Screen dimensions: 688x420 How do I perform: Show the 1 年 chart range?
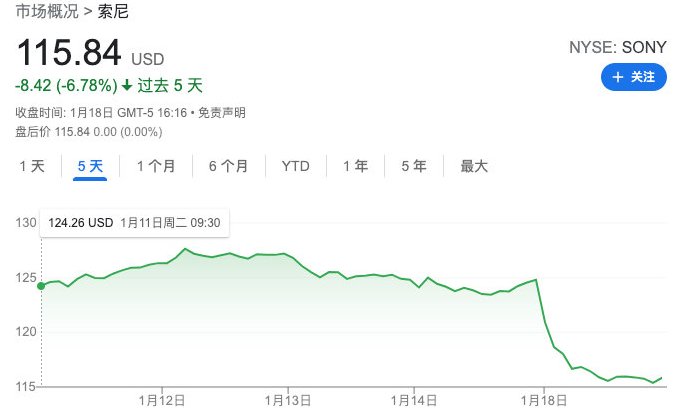tap(355, 166)
